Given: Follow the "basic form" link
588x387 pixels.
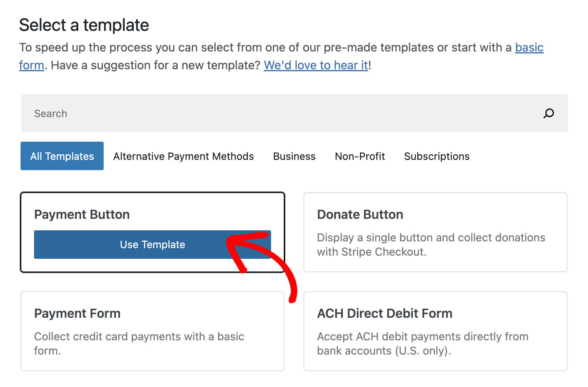Looking at the screenshot, I should 529,47.
